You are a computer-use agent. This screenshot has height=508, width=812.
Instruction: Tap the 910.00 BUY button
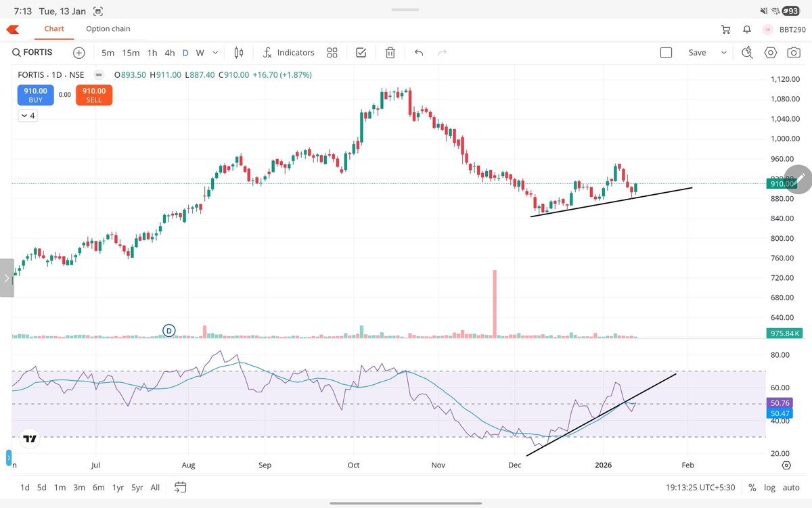(x=36, y=95)
